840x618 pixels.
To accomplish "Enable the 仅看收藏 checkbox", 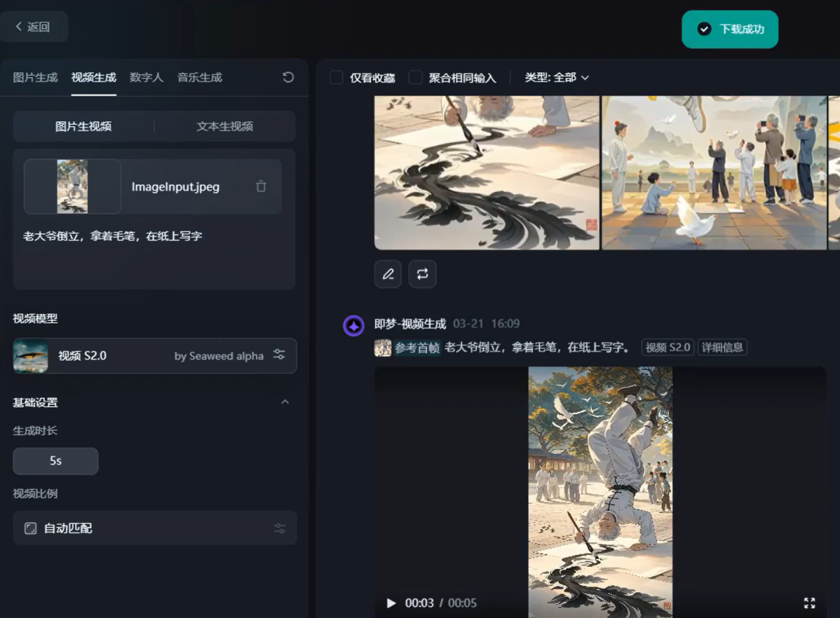I will pyautogui.click(x=337, y=78).
